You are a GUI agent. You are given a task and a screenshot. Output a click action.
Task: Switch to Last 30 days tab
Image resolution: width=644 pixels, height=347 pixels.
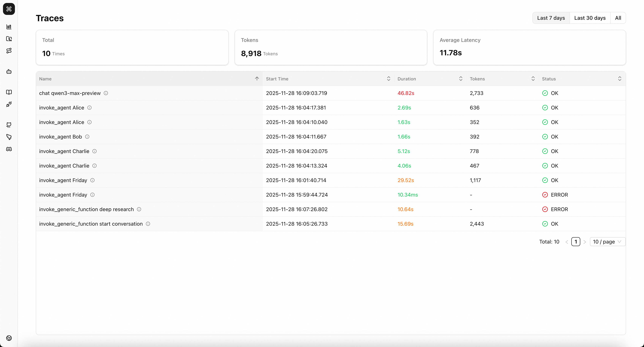click(590, 18)
